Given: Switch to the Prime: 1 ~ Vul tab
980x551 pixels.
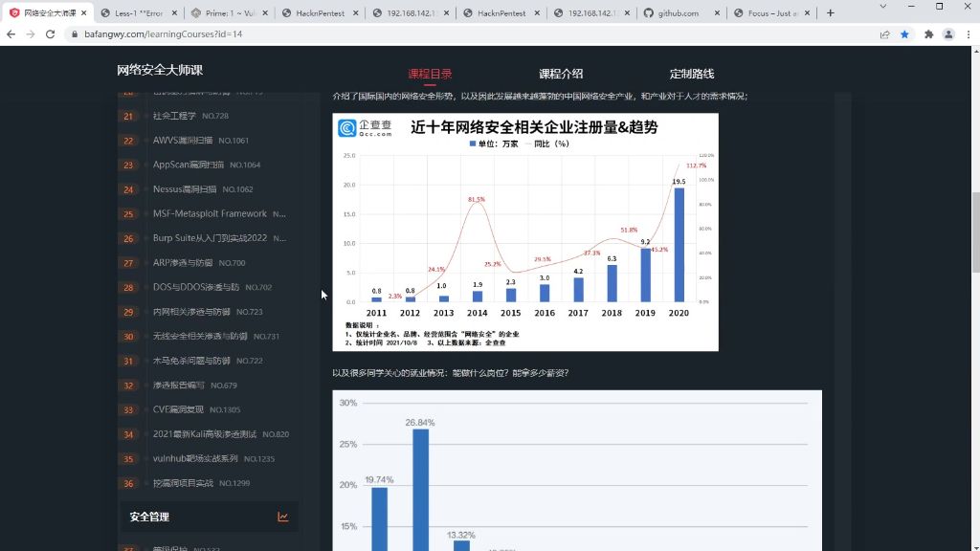Looking at the screenshot, I should click(230, 12).
